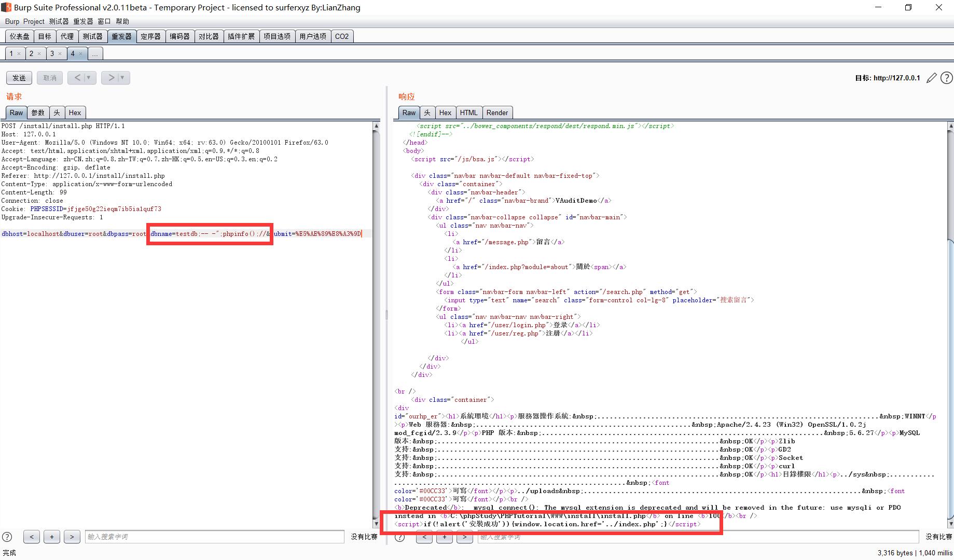Switch to the 编码器 tab

[179, 36]
